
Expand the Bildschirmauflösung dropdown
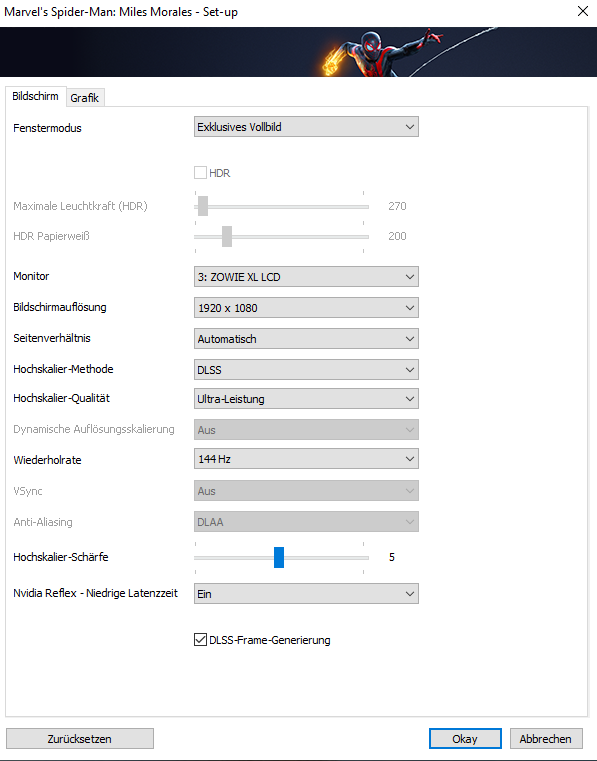306,308
